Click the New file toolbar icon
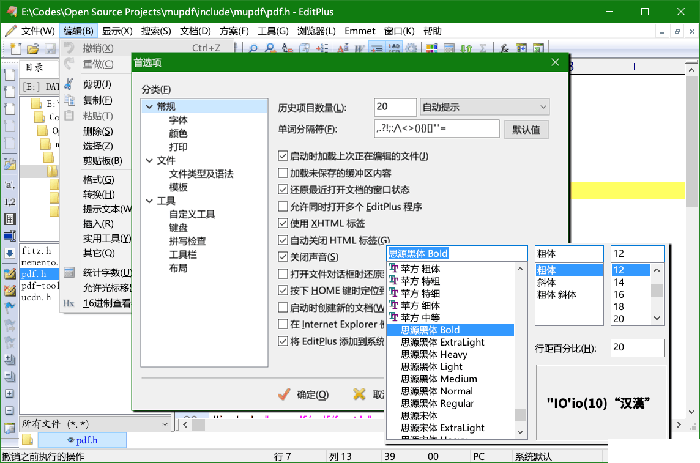 (16, 48)
